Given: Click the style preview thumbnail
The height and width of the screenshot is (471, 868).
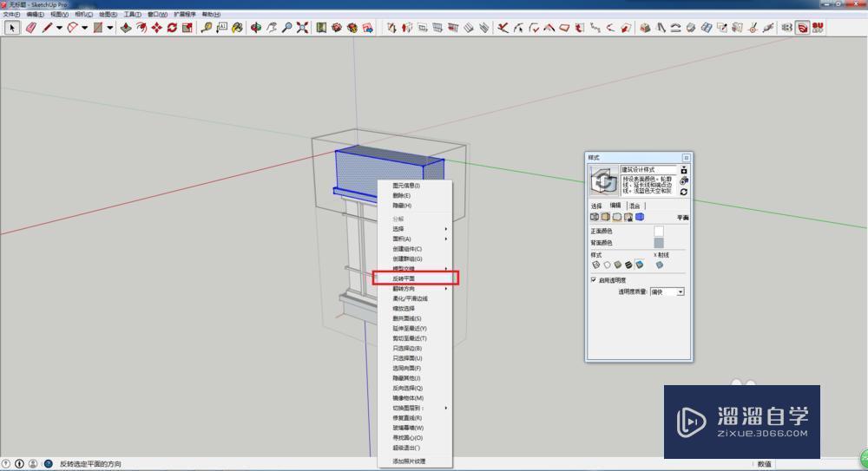Looking at the screenshot, I should tap(604, 180).
